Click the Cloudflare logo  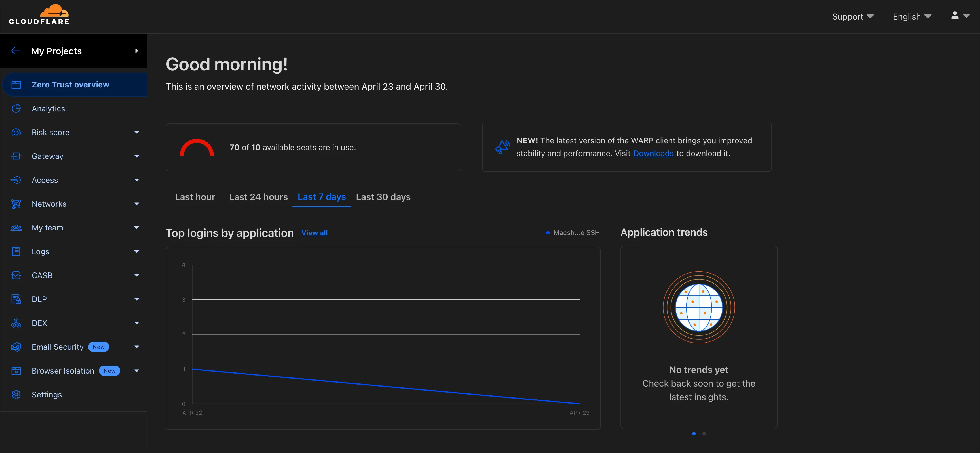(x=39, y=14)
